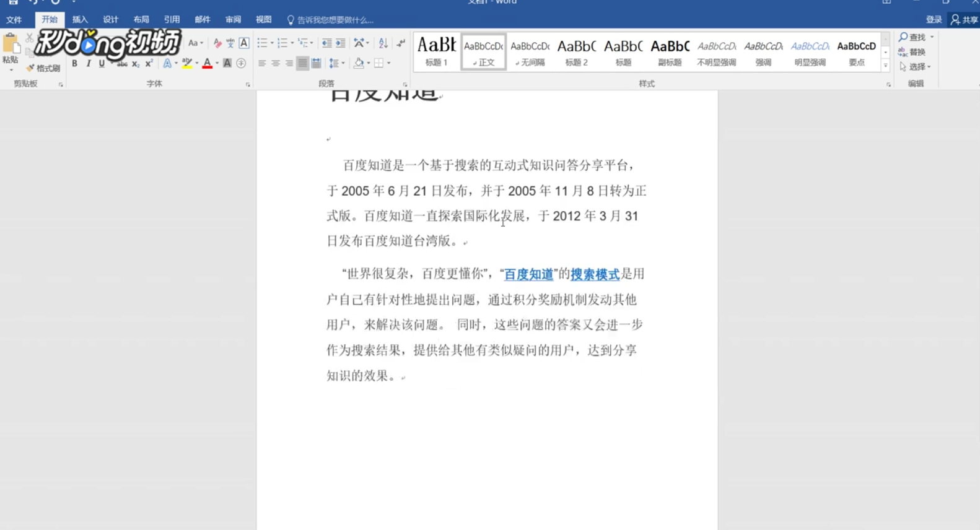Click the lightbulb Tell Me search box
The image size is (980, 530).
click(330, 20)
